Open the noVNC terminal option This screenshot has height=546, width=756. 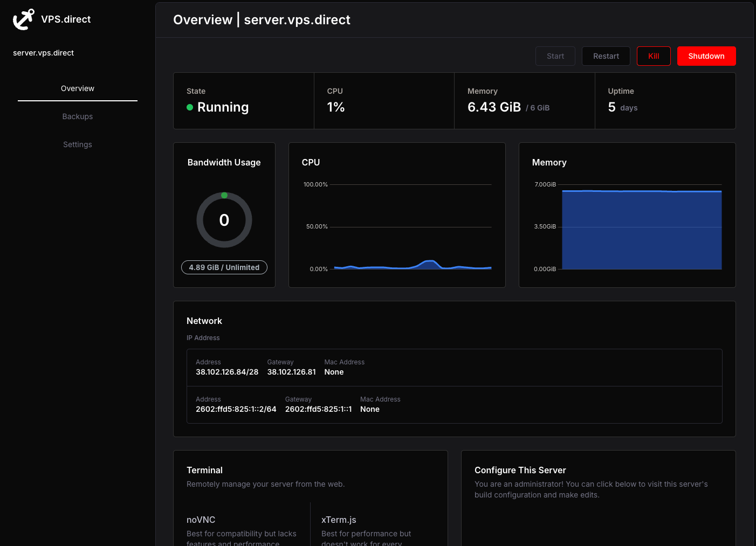coord(201,520)
